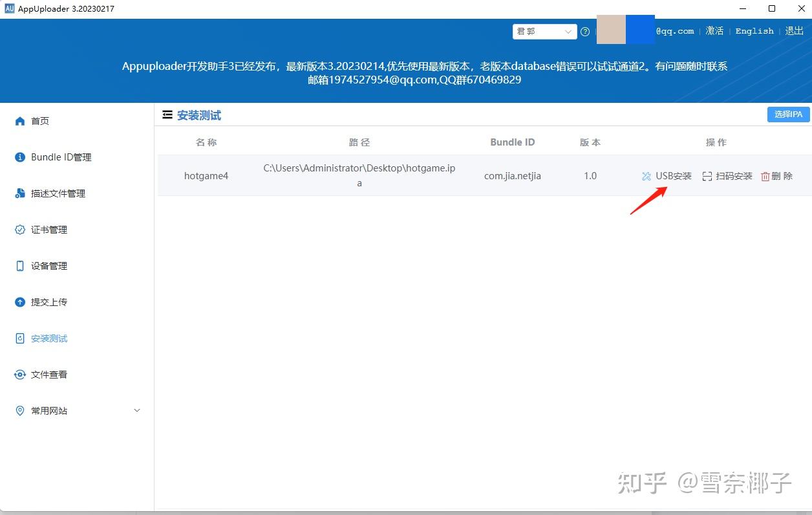The height and width of the screenshot is (515, 812).
Task: Click the help question mark icon
Action: pos(585,31)
